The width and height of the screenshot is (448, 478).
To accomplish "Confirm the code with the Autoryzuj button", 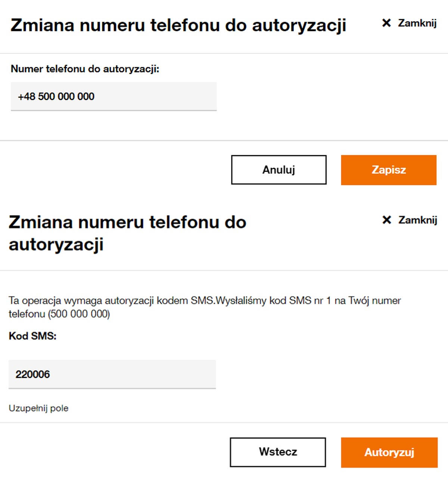I will (389, 453).
